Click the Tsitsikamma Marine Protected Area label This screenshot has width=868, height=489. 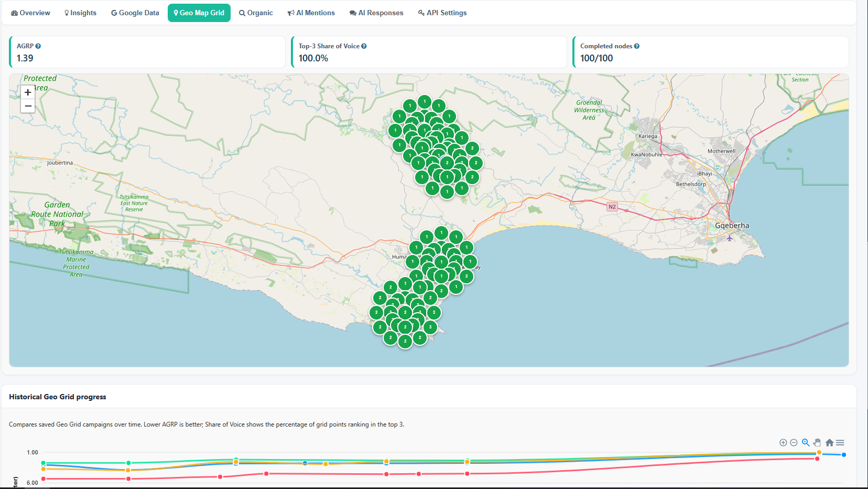(x=76, y=263)
